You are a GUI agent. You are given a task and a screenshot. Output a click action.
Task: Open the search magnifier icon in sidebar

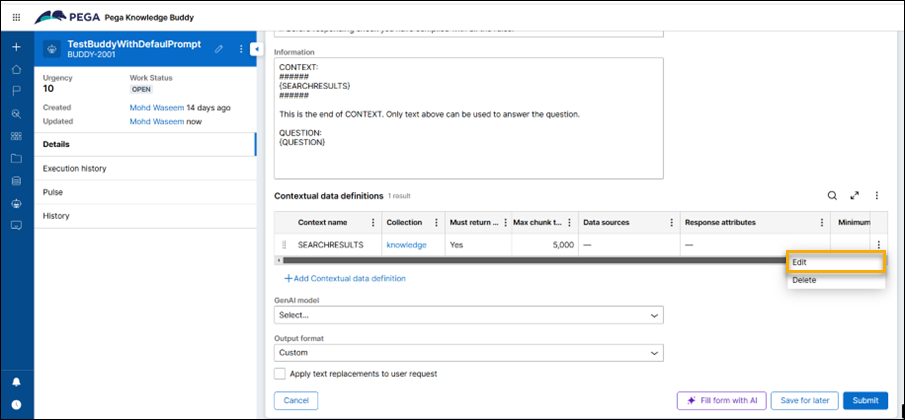click(16, 114)
